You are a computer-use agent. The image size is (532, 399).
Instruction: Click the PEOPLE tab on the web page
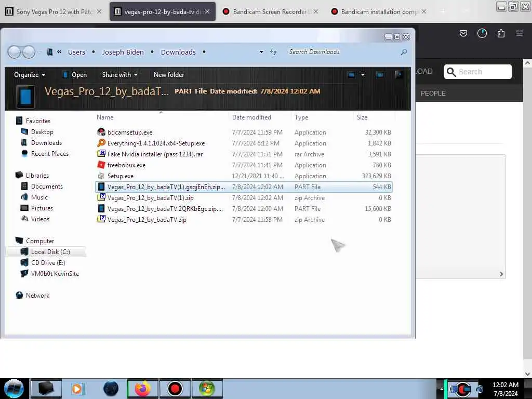433,94
